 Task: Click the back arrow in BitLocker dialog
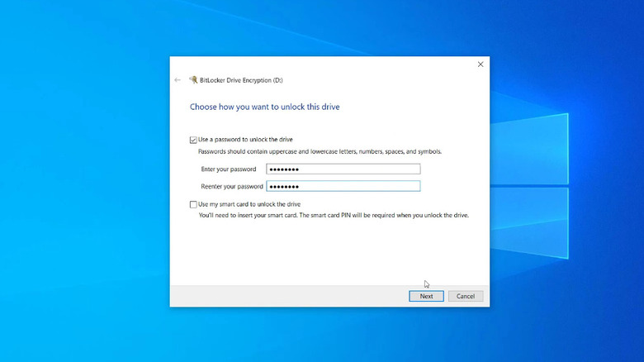178,80
